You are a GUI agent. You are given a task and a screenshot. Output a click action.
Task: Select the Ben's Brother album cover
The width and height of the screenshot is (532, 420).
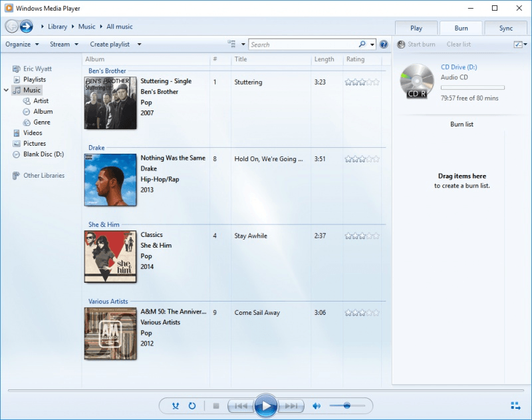(110, 103)
